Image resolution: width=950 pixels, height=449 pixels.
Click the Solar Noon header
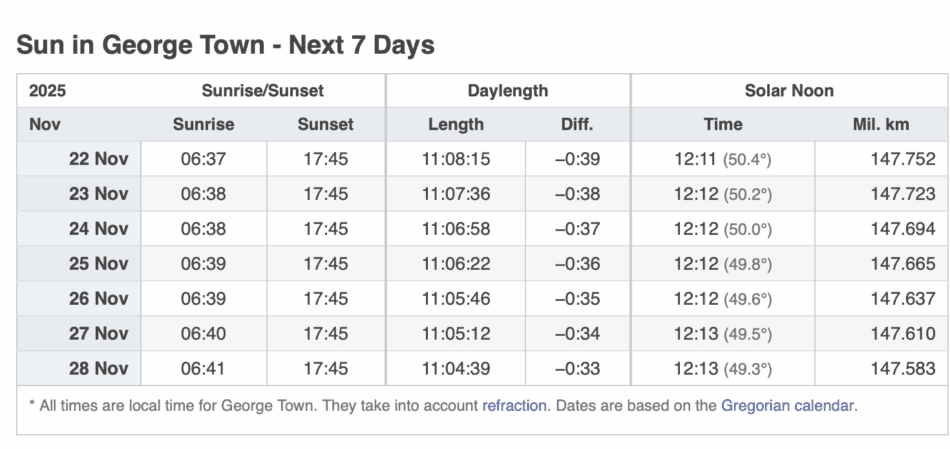789,91
